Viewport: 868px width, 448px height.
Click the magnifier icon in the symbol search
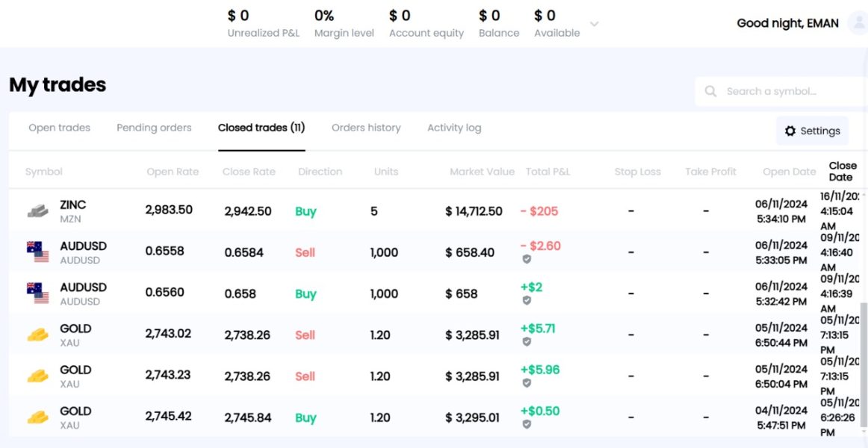(710, 91)
